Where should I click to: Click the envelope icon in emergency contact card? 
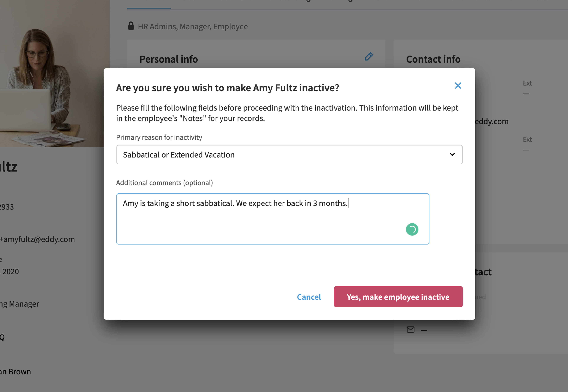click(x=410, y=330)
